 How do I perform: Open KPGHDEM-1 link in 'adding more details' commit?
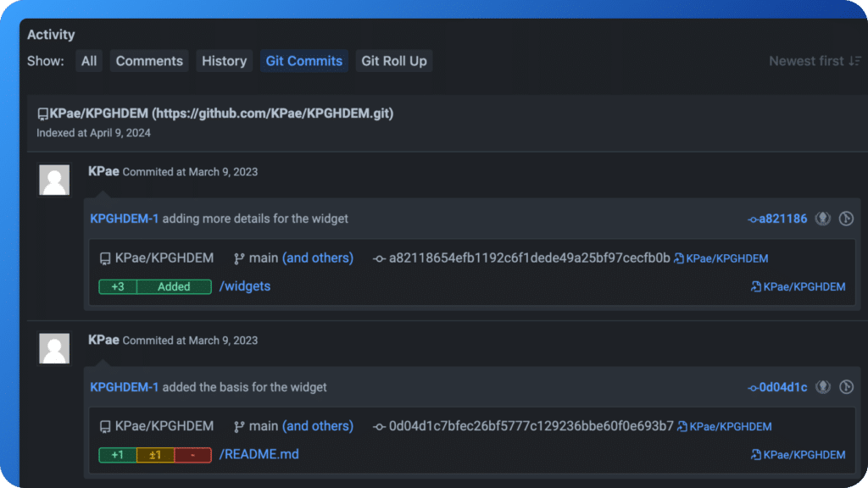[124, 219]
